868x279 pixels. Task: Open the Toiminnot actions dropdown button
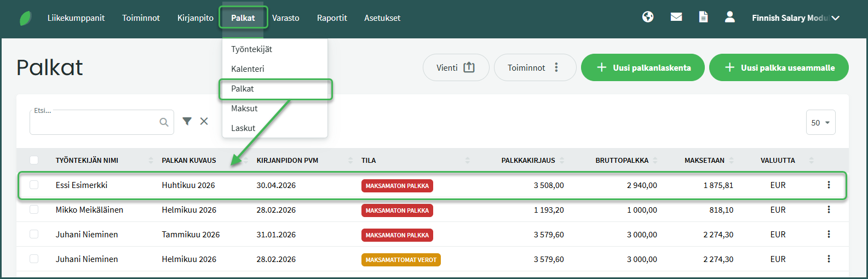[x=534, y=67]
